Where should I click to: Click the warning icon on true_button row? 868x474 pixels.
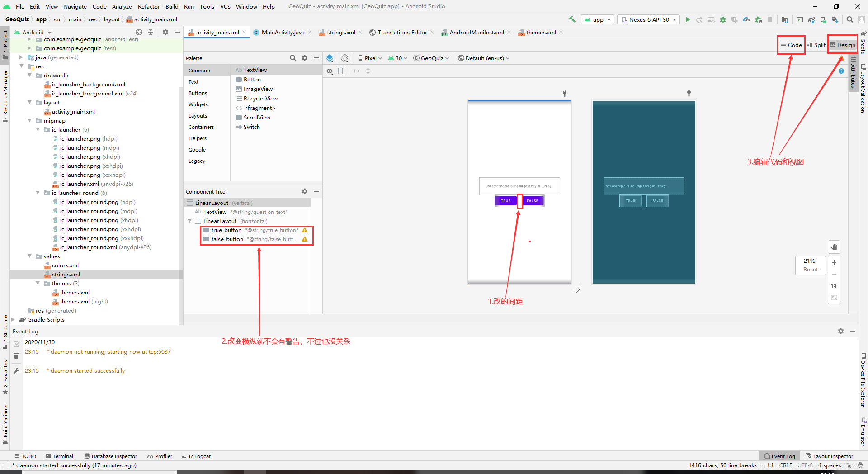[305, 230]
